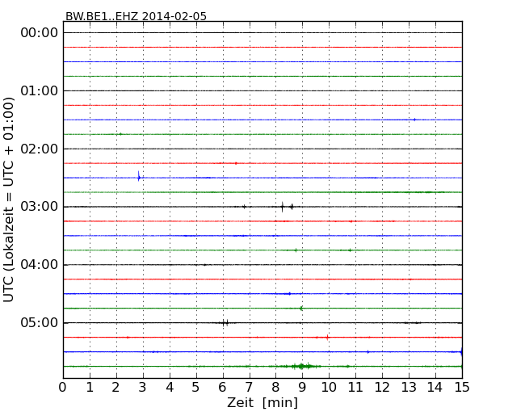This screenshot has height=420, width=525.
Task: Click the x-axis tick label 6
Action: [x=222, y=388]
